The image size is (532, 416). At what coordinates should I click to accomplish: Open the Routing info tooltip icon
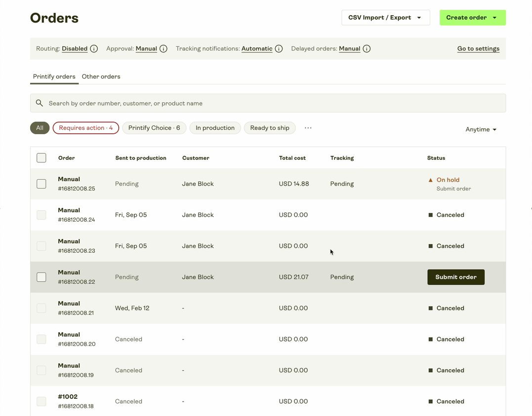tap(94, 48)
